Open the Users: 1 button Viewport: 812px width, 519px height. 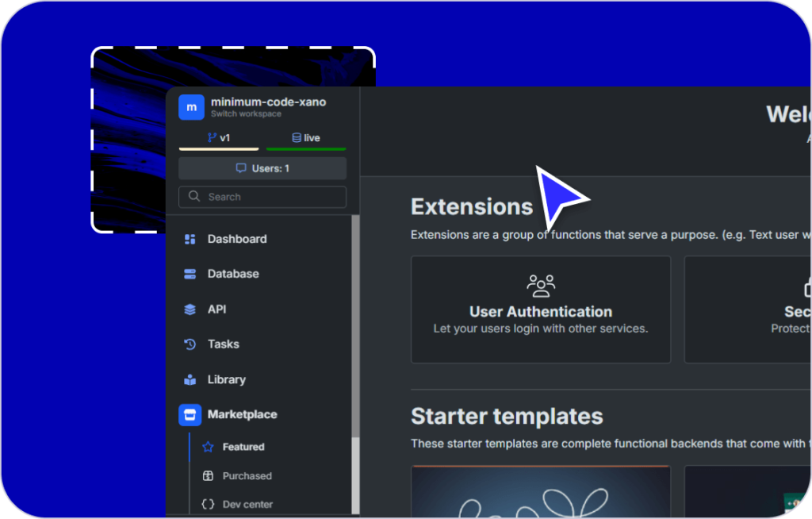point(262,168)
